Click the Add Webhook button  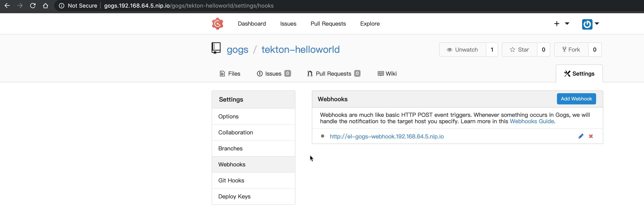[x=576, y=99]
